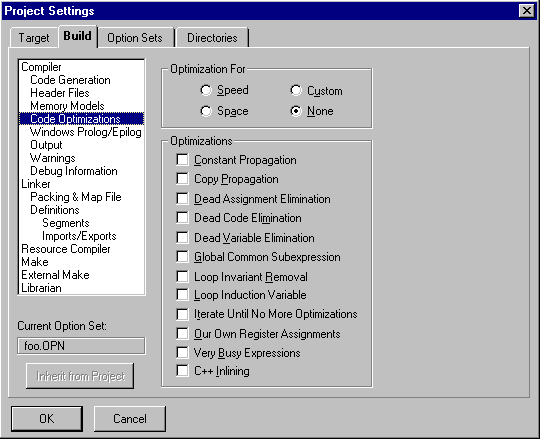
Task: Choose Imports/Exports under Definitions
Action: (79, 236)
